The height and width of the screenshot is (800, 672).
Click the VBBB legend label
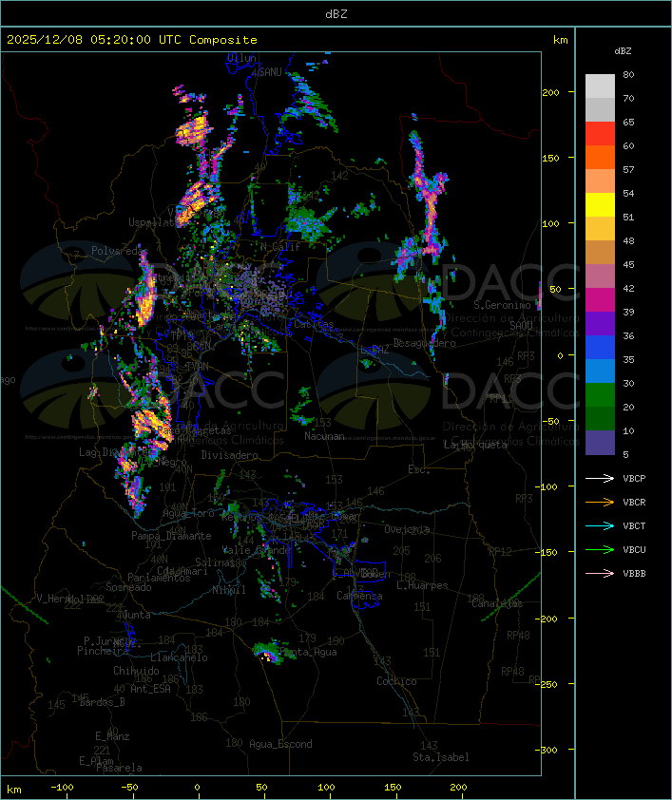pyautogui.click(x=634, y=574)
